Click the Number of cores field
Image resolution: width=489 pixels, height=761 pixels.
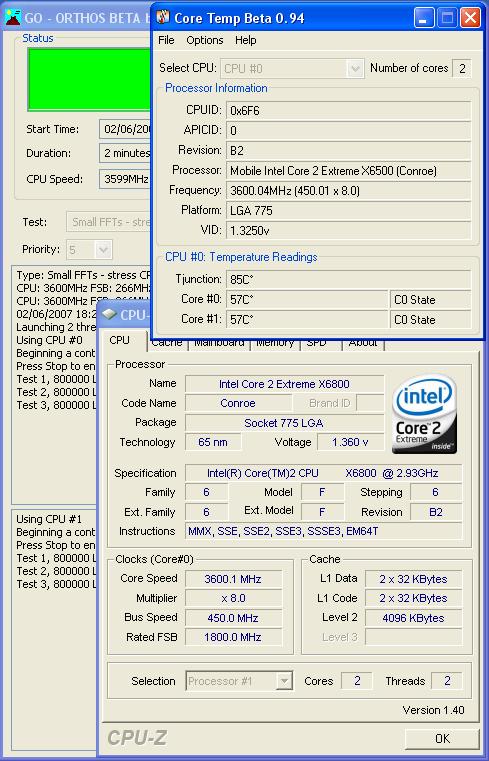[x=461, y=68]
